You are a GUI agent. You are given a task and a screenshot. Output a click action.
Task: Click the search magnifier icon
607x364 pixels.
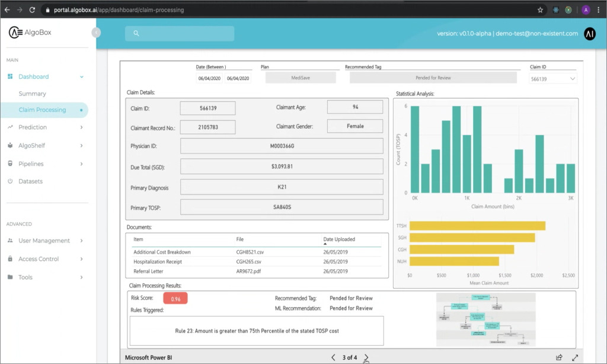136,33
